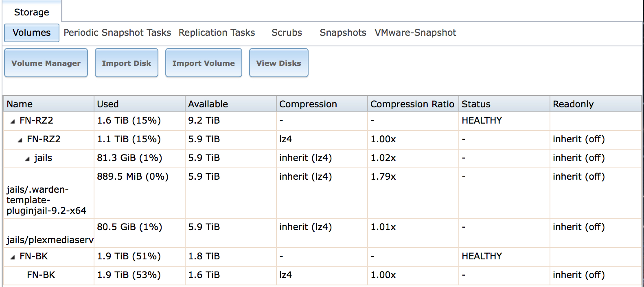Image resolution: width=644 pixels, height=287 pixels.
Task: Select the jails/plexmediaserv dataset row
Action: pyautogui.click(x=322, y=233)
